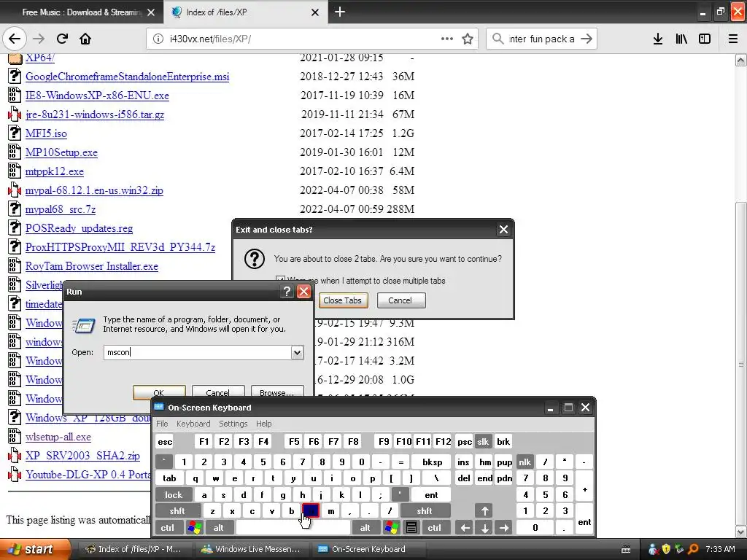The width and height of the screenshot is (747, 560).
Task: Open the MP10Setup.exe link
Action: [x=61, y=152]
